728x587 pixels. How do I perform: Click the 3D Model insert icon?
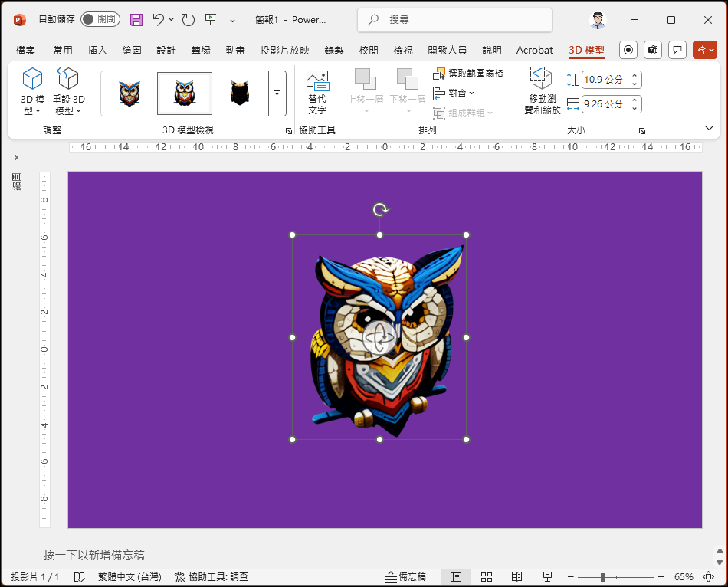pyautogui.click(x=32, y=79)
